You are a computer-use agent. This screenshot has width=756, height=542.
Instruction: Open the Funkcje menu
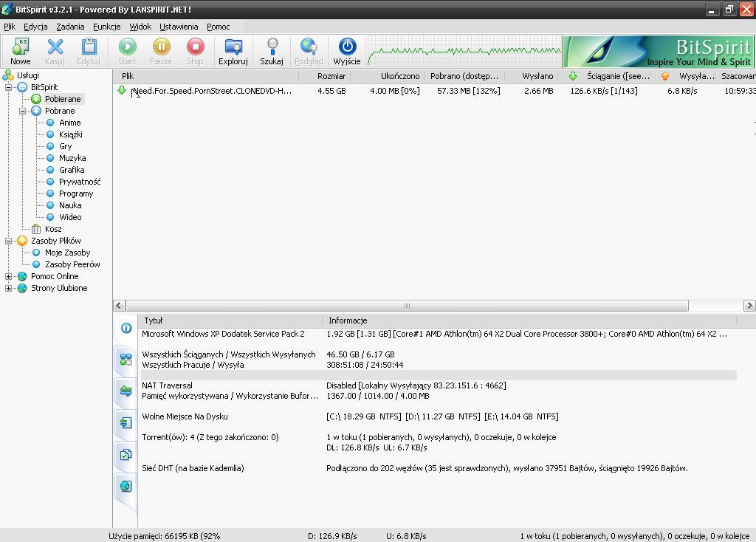point(107,27)
